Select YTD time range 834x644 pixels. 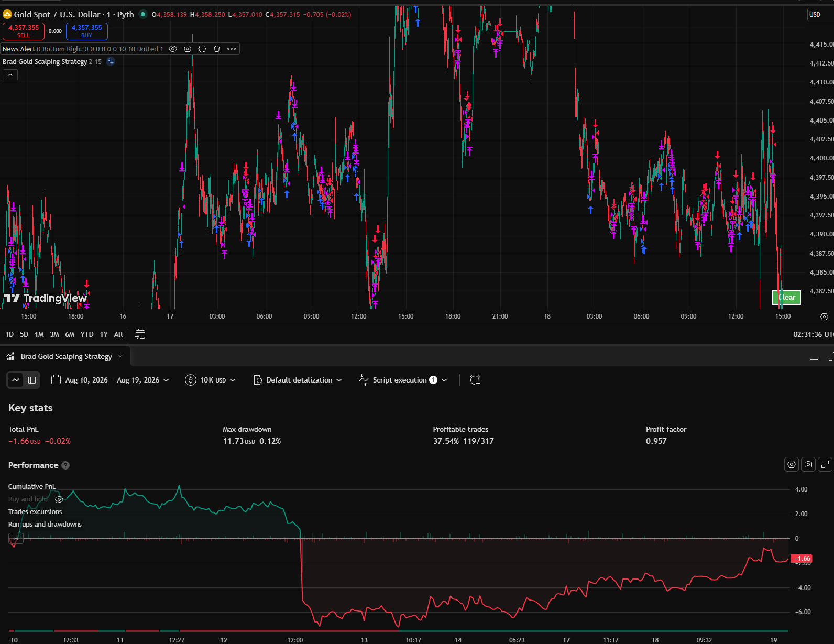[87, 334]
